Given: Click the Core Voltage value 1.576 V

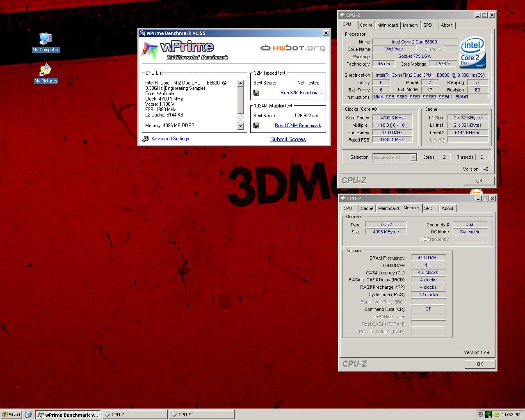Looking at the screenshot, I should (x=443, y=64).
